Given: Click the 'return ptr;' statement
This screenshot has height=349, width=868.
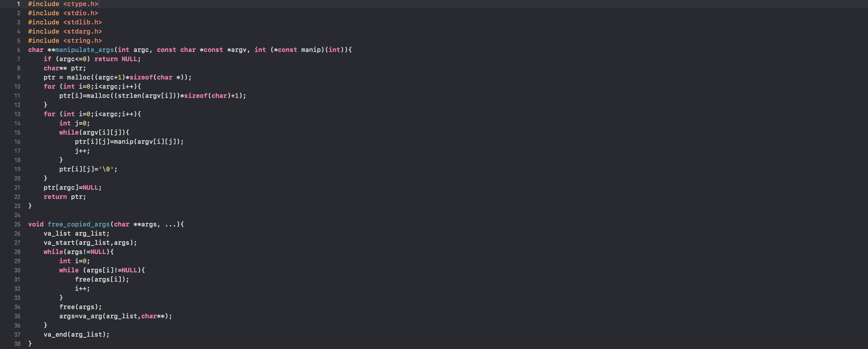Looking at the screenshot, I should pyautogui.click(x=65, y=197).
